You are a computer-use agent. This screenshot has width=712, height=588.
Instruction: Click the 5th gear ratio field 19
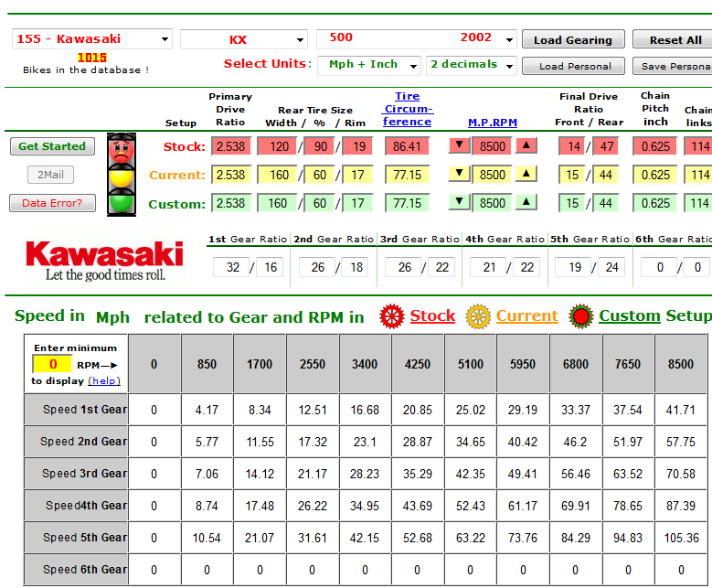click(x=574, y=267)
